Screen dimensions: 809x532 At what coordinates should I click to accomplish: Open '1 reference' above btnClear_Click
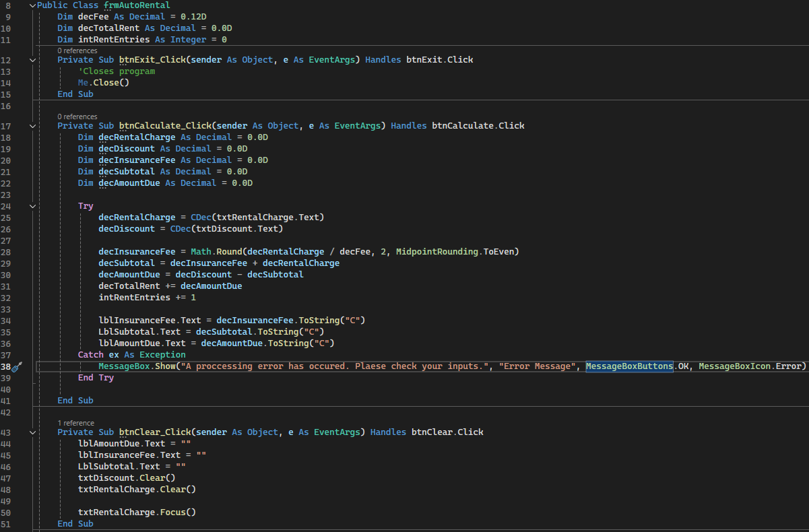(75, 423)
